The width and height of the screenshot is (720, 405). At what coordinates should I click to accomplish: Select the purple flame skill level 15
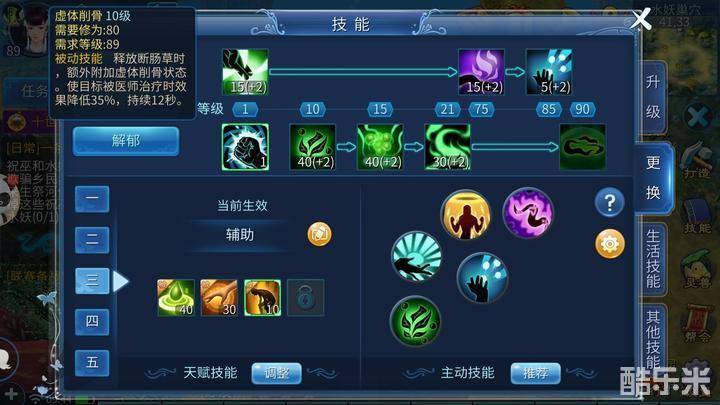coord(481,72)
